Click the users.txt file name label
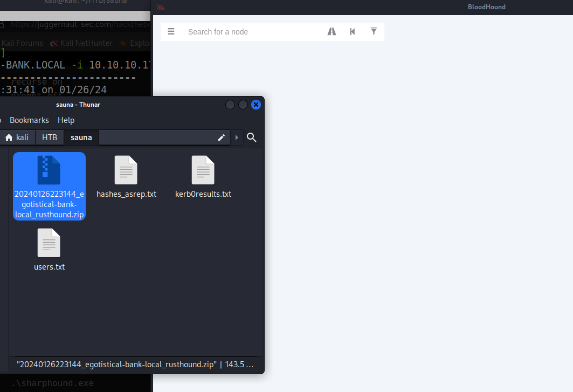The height and width of the screenshot is (392, 573). click(50, 267)
